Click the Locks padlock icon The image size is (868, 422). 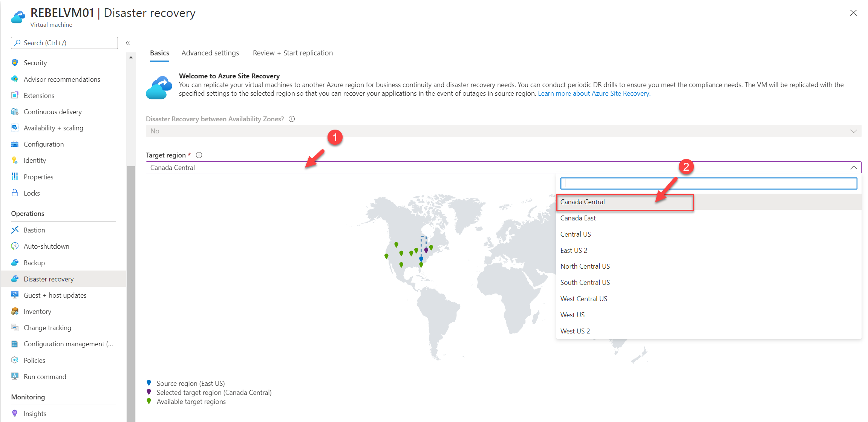pyautogui.click(x=15, y=193)
